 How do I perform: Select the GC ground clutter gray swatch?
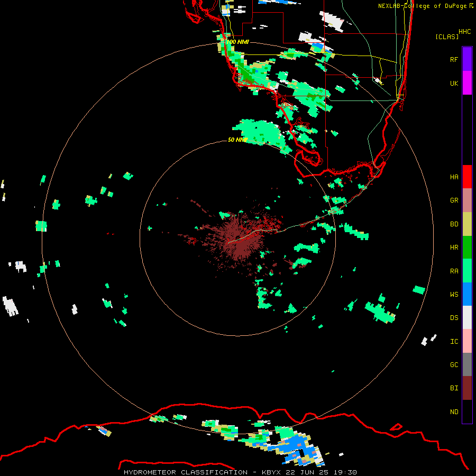pos(467,364)
